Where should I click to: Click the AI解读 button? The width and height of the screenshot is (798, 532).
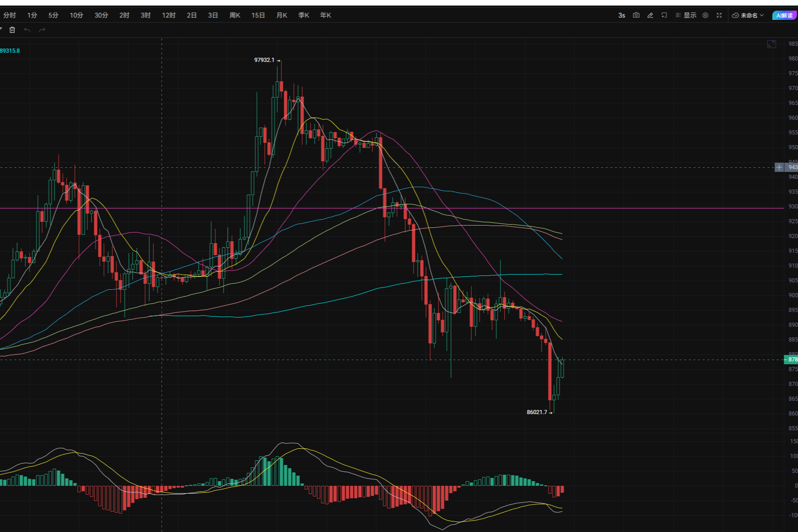[784, 15]
